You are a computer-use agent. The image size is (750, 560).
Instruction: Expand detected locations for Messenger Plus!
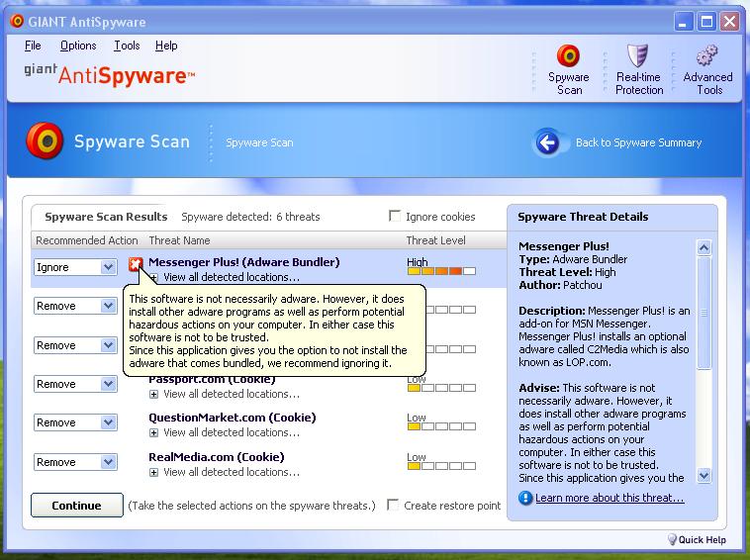tap(153, 277)
